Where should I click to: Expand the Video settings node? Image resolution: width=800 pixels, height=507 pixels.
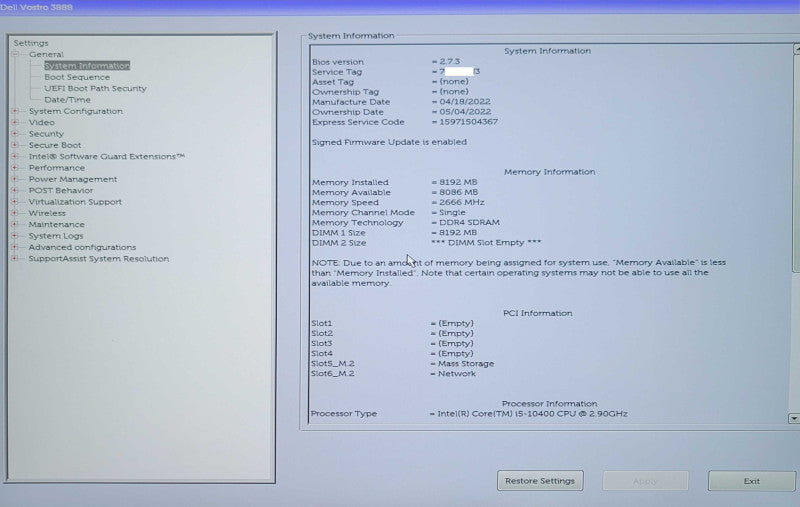15,122
